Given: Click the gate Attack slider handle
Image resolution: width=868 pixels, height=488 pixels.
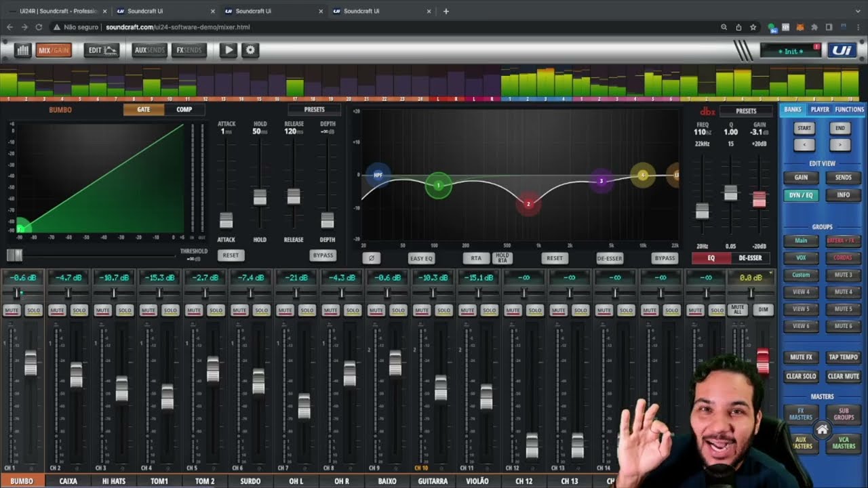Looking at the screenshot, I should (x=226, y=220).
